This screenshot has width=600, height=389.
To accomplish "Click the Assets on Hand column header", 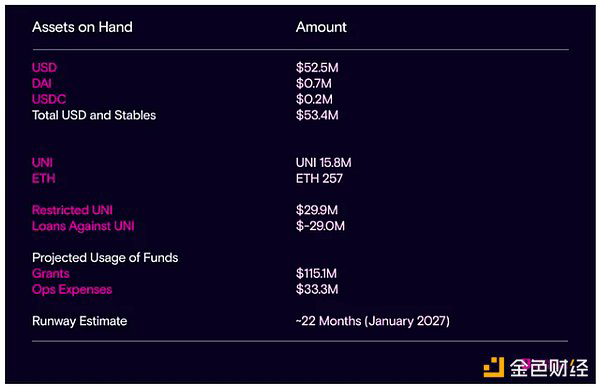I will click(x=82, y=27).
